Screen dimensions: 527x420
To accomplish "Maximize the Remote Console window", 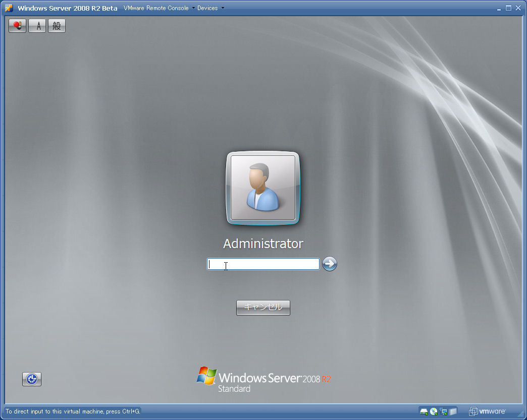I will (x=508, y=8).
